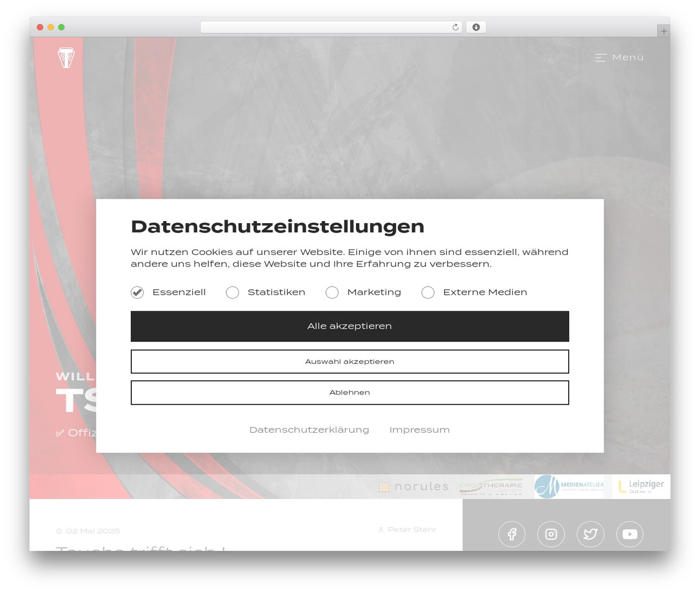Click Alle akzeptieren button
This screenshot has width=700, height=593.
tap(350, 327)
